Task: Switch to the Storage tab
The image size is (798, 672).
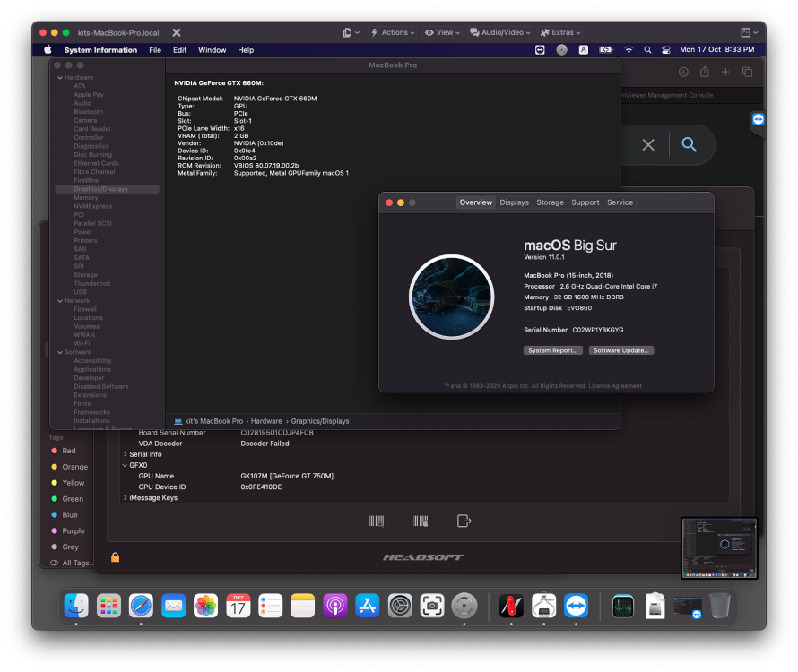Action: point(551,202)
